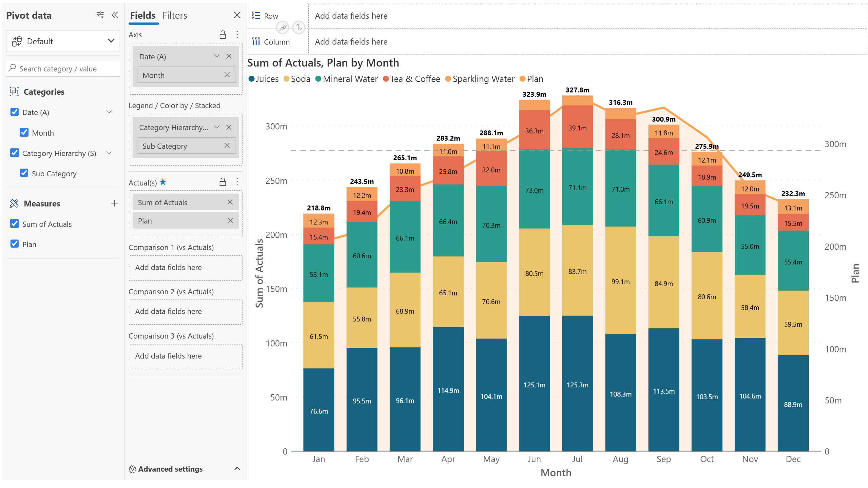Click the Actual(s) lock icon
Viewport: 868px width, 488px height.
click(x=223, y=182)
